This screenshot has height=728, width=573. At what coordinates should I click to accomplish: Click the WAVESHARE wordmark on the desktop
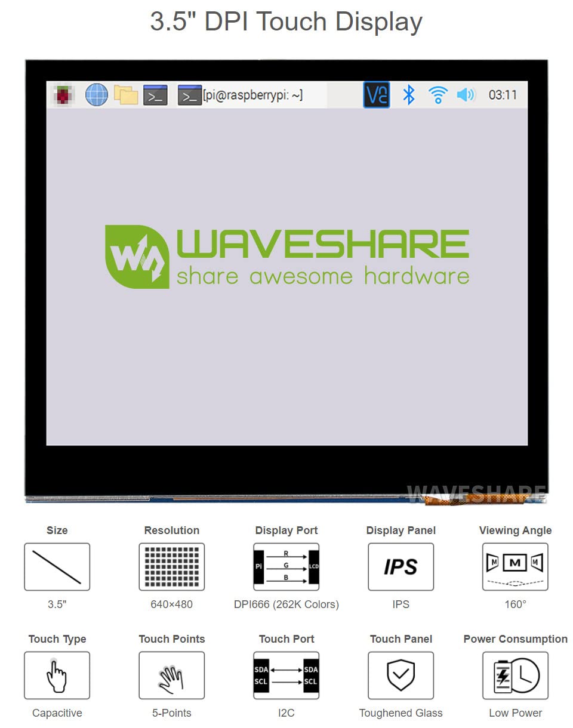(x=322, y=243)
